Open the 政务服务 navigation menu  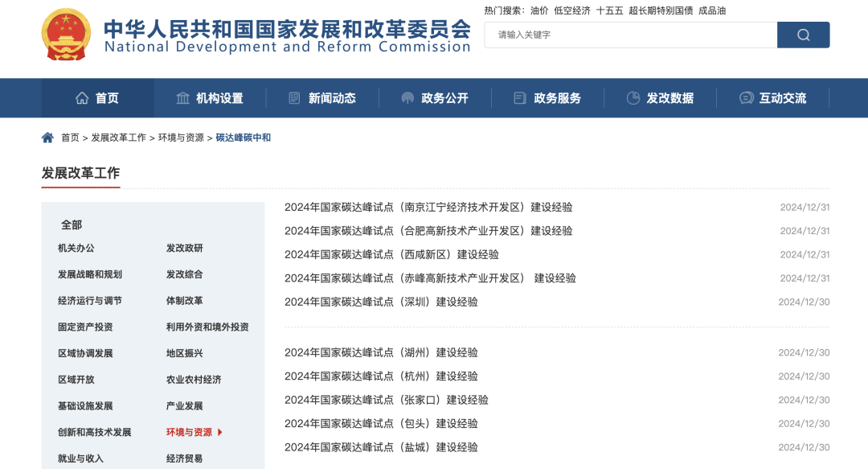pos(547,97)
